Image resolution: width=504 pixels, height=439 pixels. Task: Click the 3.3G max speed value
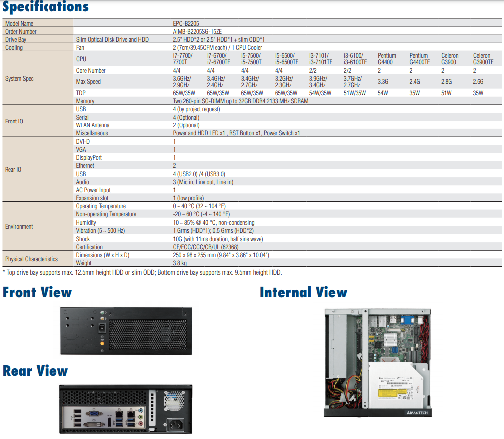[383, 82]
